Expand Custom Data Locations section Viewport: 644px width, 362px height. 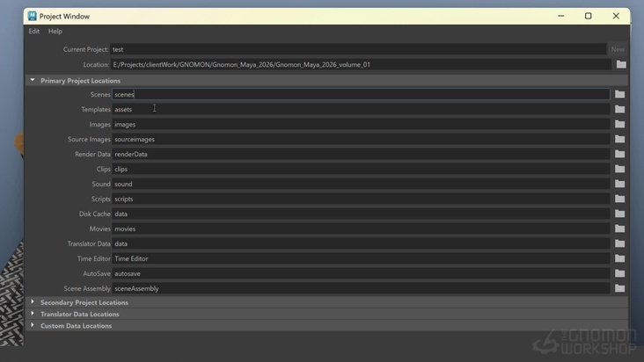click(x=33, y=325)
